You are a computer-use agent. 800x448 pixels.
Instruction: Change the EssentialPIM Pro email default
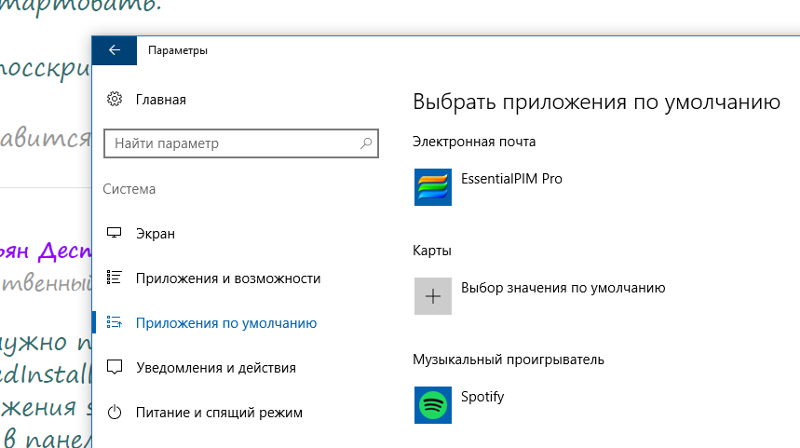tap(511, 179)
